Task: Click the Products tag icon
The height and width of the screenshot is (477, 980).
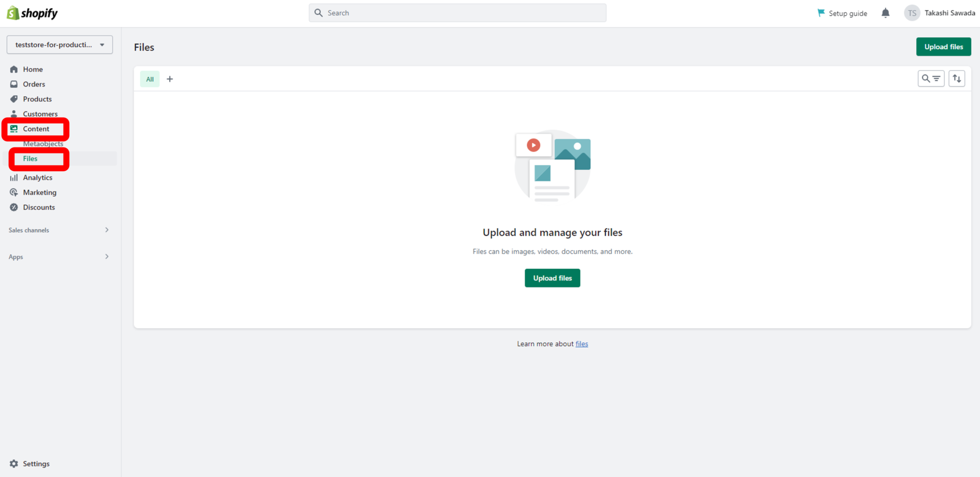Action: [14, 99]
